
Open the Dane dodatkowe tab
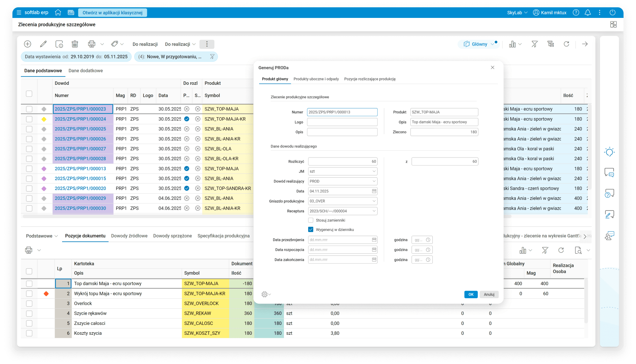(86, 71)
